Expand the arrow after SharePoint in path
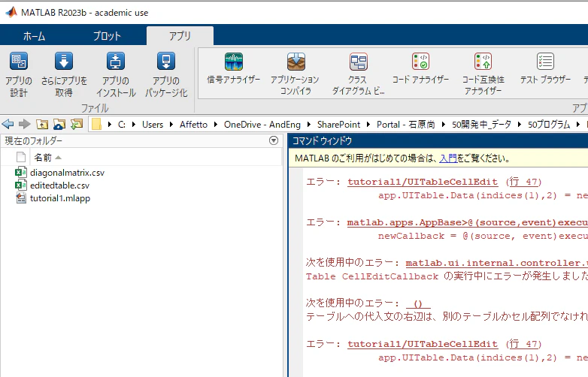The width and height of the screenshot is (588, 377). point(368,125)
